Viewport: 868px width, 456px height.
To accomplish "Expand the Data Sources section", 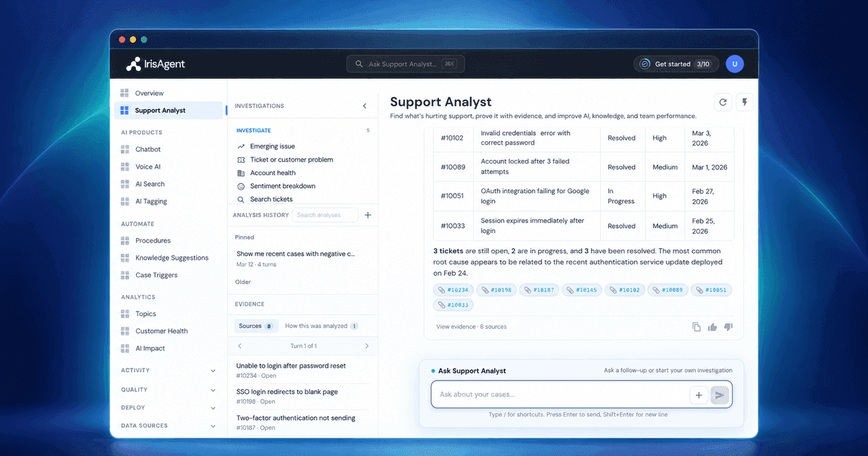I will point(168,426).
